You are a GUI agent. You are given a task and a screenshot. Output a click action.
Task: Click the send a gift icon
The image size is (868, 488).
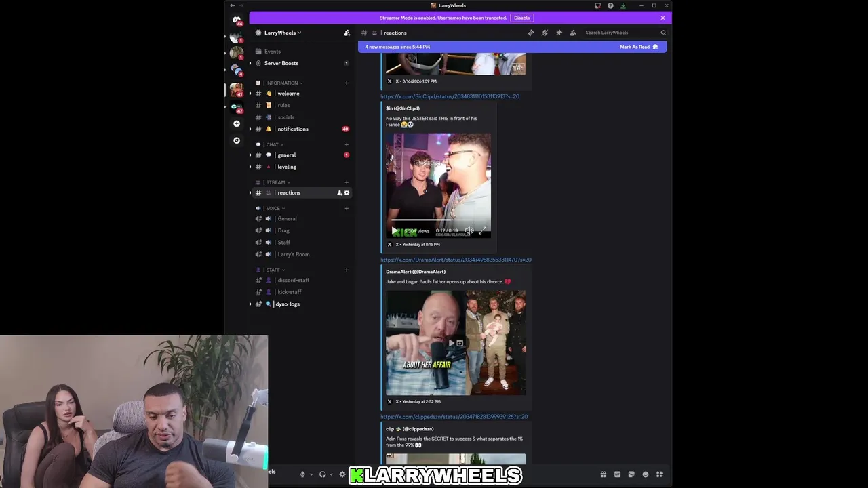point(603,474)
